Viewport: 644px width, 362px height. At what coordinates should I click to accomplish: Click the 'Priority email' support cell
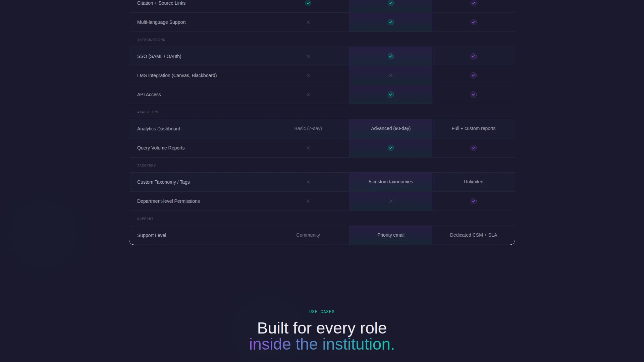[x=391, y=235]
